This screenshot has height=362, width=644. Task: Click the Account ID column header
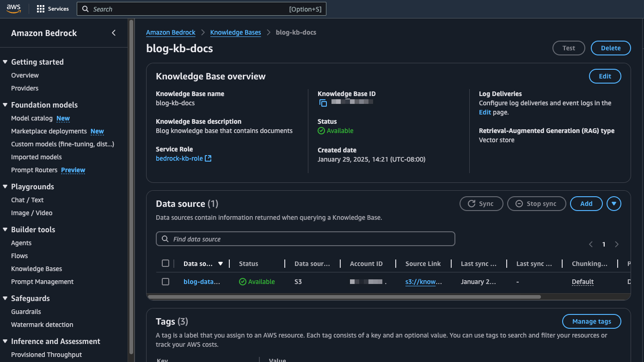pos(366,264)
